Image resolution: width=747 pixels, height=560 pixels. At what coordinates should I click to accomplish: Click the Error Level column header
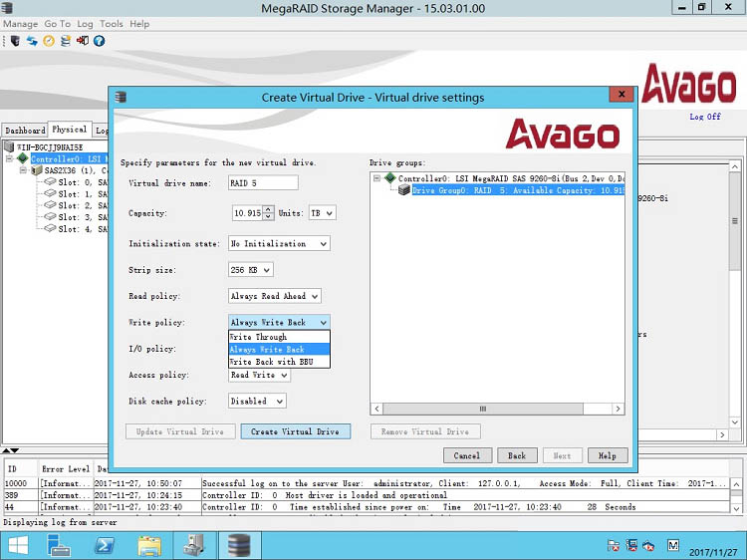[66, 469]
